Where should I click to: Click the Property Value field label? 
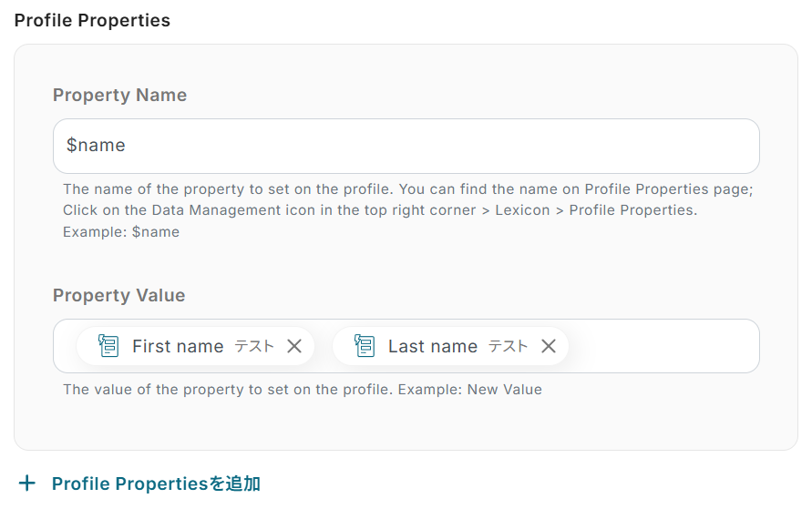(118, 296)
